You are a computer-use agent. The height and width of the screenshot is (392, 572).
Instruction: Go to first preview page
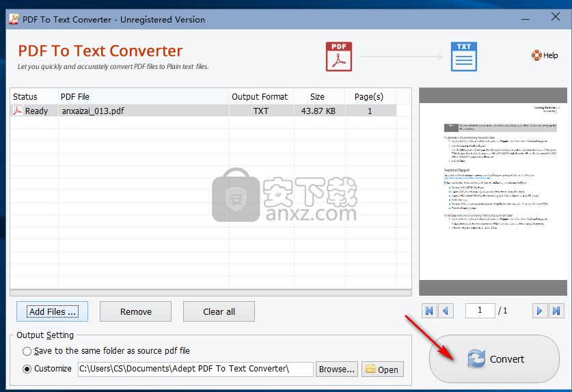429,311
